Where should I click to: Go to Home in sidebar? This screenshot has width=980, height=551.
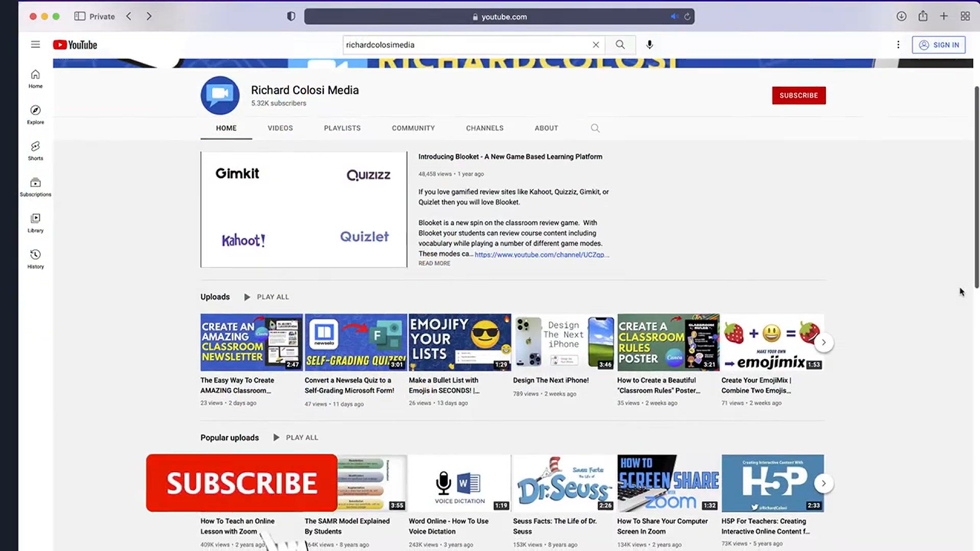click(x=35, y=79)
